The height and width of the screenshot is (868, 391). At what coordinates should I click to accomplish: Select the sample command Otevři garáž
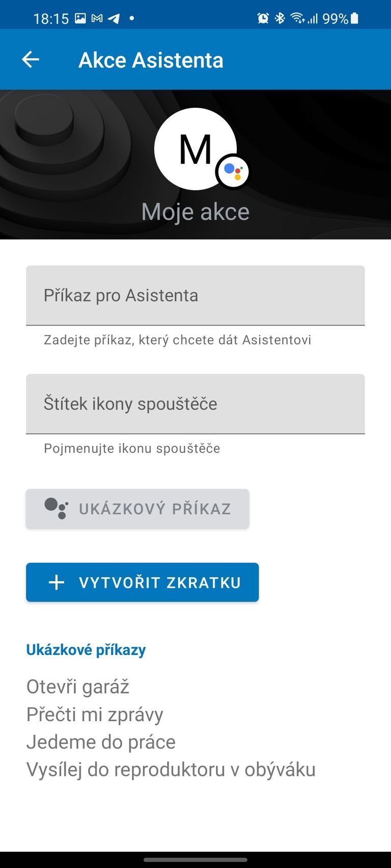[77, 686]
